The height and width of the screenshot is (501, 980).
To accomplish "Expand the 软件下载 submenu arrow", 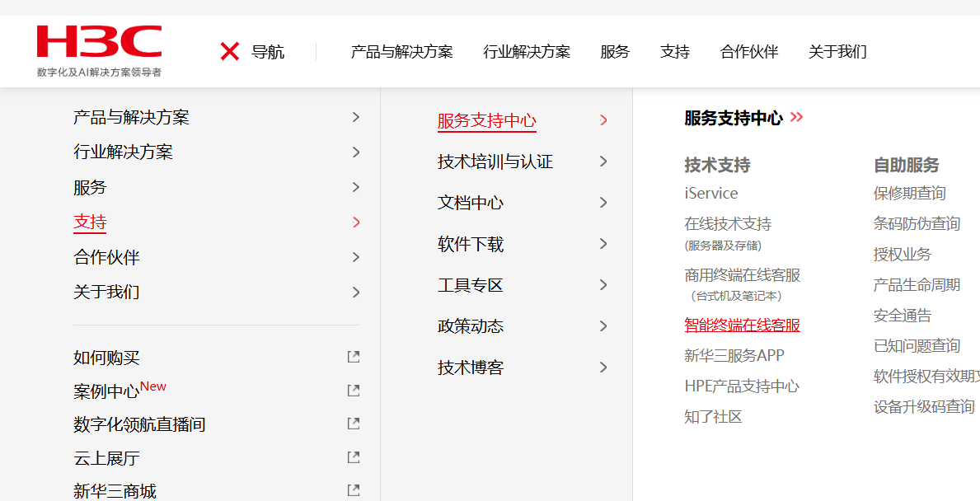I will (603, 244).
